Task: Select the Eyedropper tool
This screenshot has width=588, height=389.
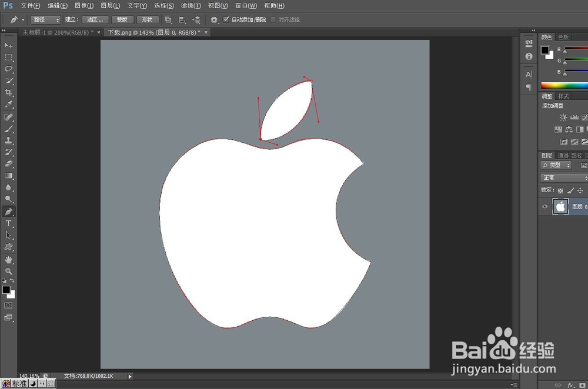Action: (8, 104)
